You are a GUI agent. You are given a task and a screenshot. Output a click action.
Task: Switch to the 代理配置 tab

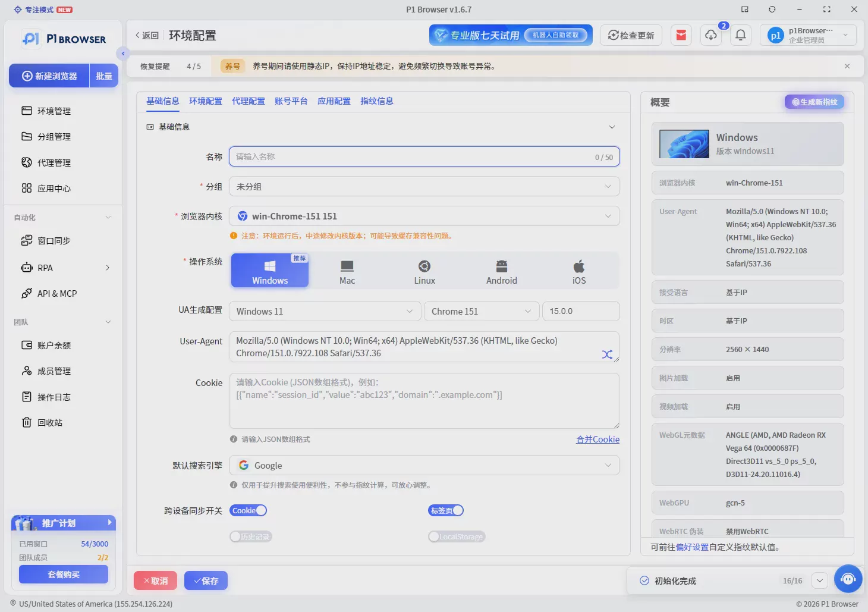[x=249, y=101]
